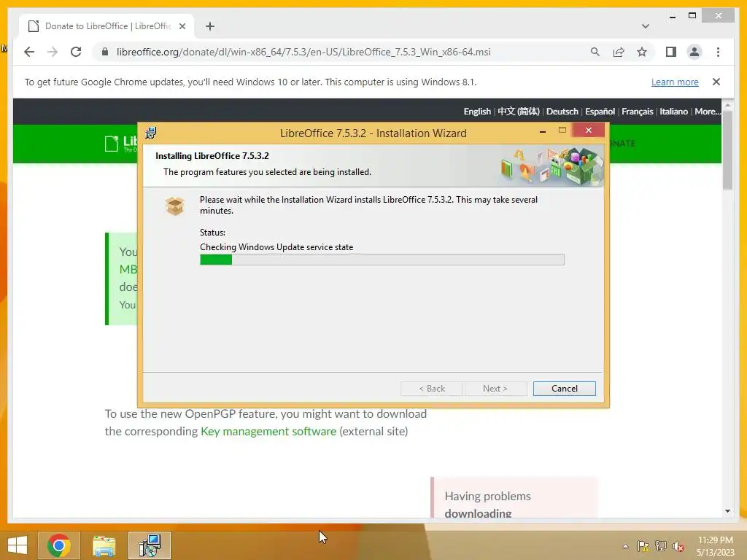
Task: Click the LibreOffice logo on webpage
Action: click(x=122, y=143)
